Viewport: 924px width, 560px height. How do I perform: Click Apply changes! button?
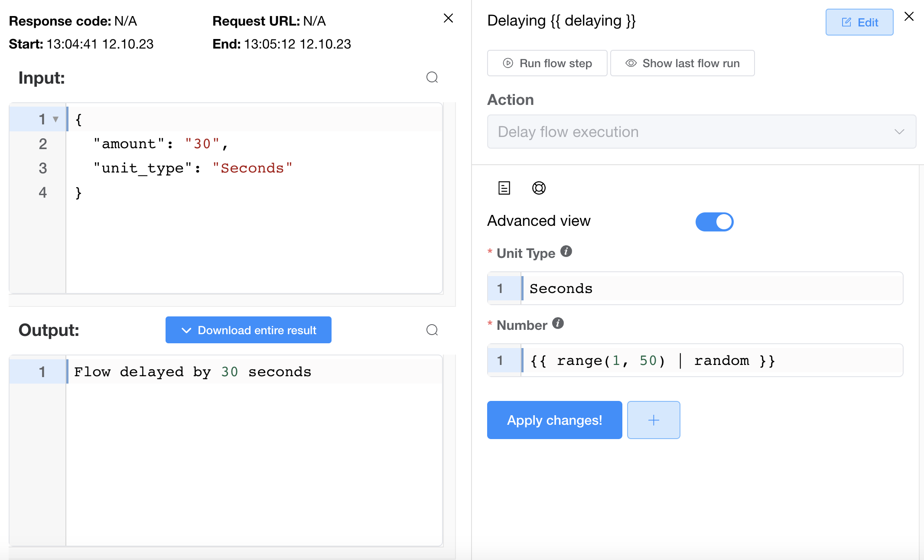tap(554, 420)
